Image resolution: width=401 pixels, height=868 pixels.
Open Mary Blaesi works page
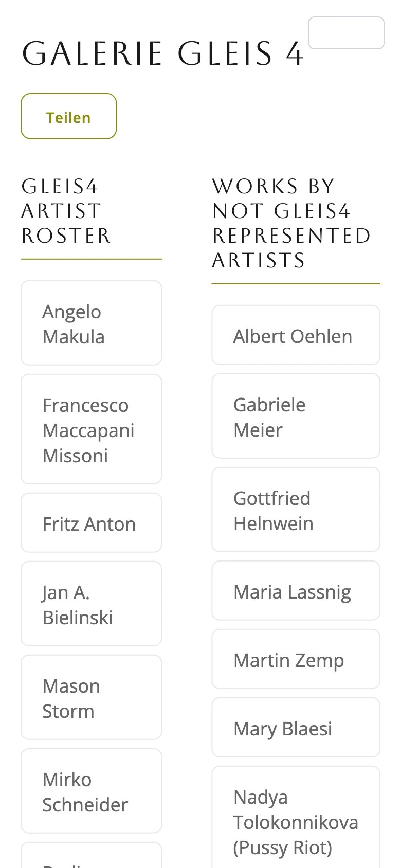[x=296, y=728]
